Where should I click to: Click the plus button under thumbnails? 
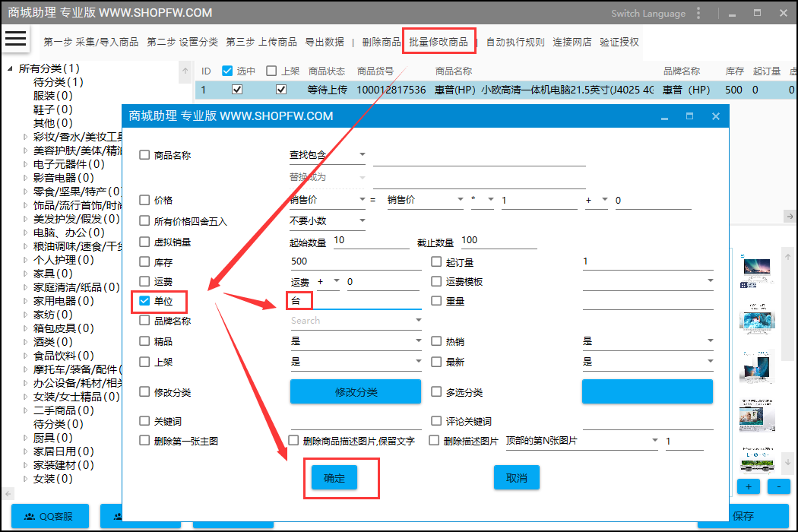coord(748,486)
